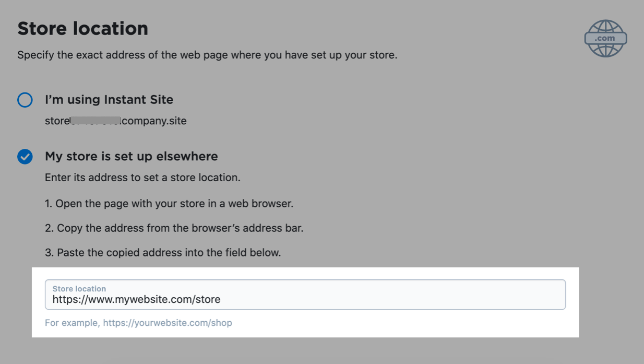
Task: Select the URL https://www.mywebsite.com/store
Action: click(x=136, y=299)
